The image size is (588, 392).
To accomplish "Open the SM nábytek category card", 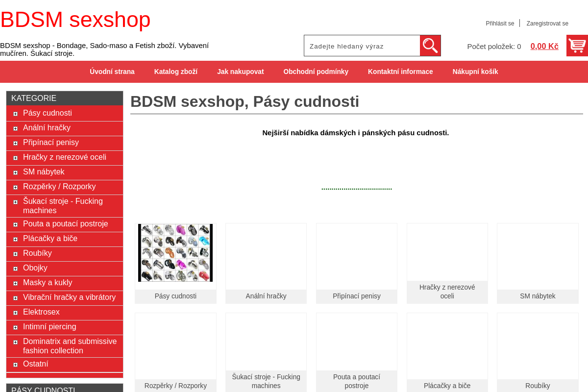I will tap(538, 263).
